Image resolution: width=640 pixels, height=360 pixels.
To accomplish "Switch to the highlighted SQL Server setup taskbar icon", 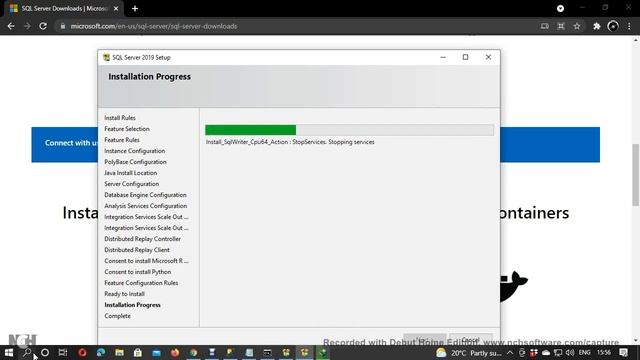I will tap(304, 352).
